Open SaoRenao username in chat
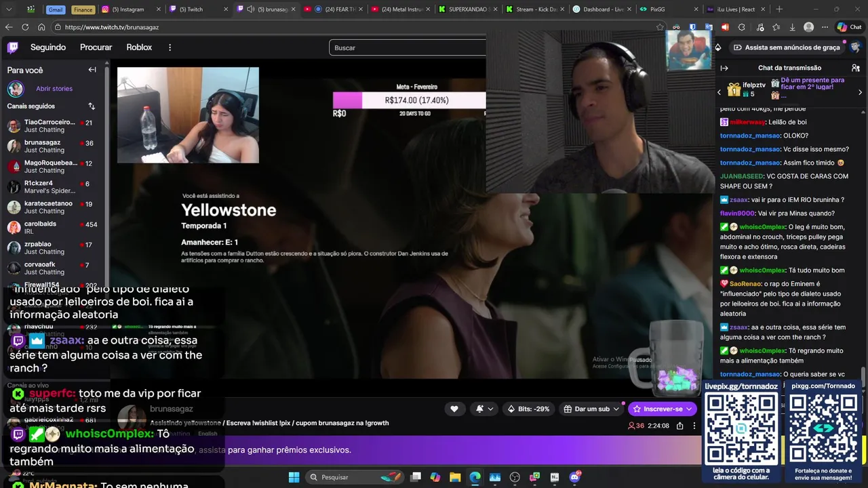868x488 pixels. (745, 283)
